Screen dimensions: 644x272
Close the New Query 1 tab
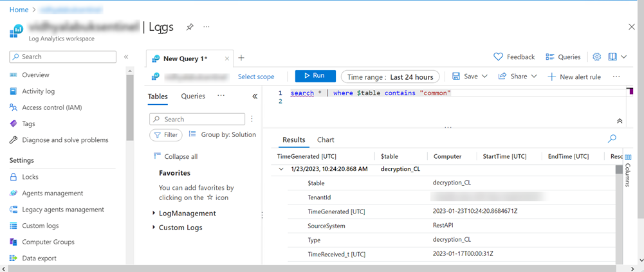coord(227,59)
